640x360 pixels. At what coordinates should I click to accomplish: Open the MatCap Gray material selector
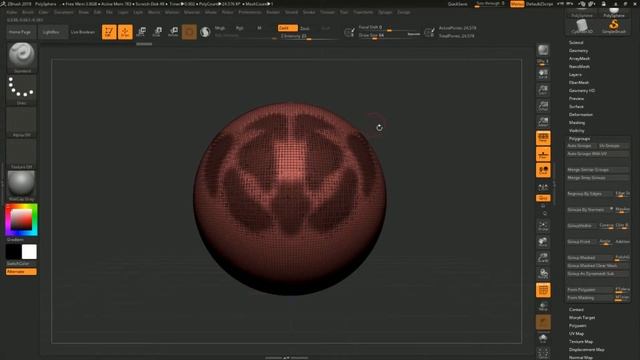[21, 186]
